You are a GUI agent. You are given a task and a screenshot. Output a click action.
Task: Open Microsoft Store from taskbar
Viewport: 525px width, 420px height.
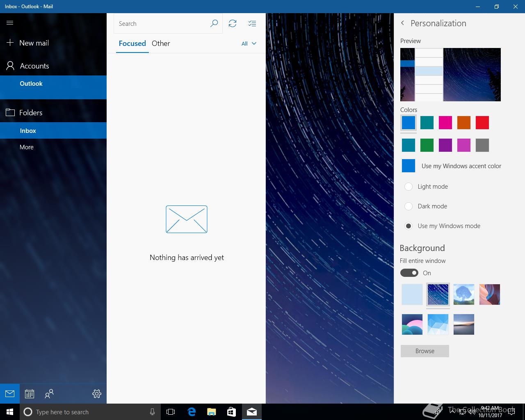(231, 412)
